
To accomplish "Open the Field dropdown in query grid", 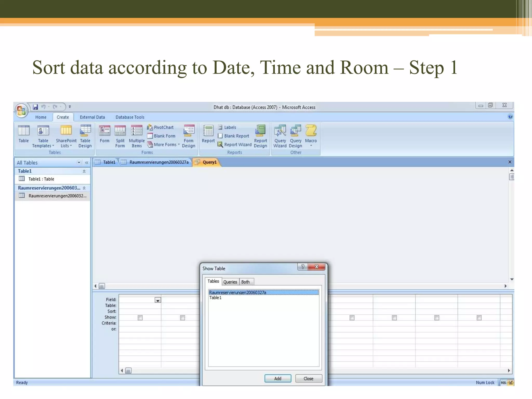I will pos(158,300).
